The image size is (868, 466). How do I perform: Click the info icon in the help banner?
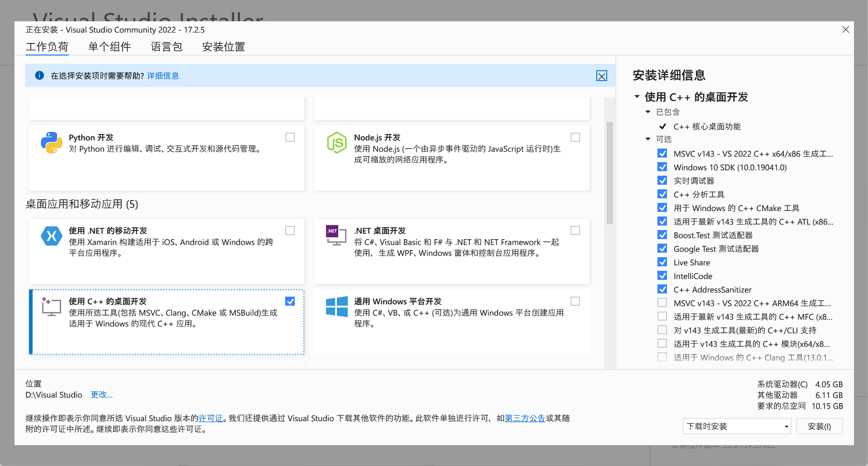[39, 76]
